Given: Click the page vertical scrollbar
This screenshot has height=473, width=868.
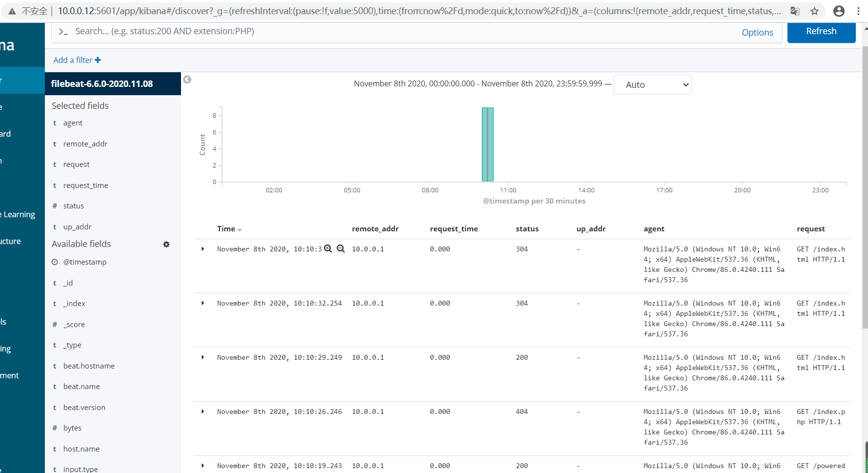Looking at the screenshot, I should tap(865, 187).
